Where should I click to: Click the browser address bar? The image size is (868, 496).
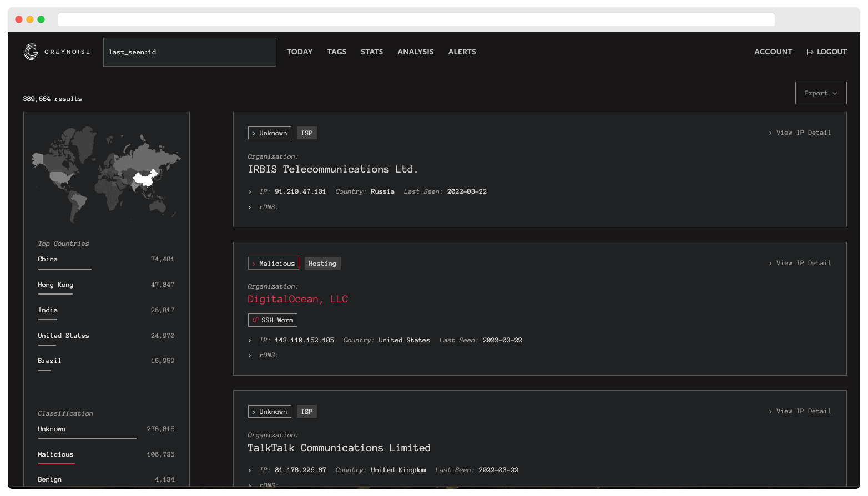tap(416, 19)
